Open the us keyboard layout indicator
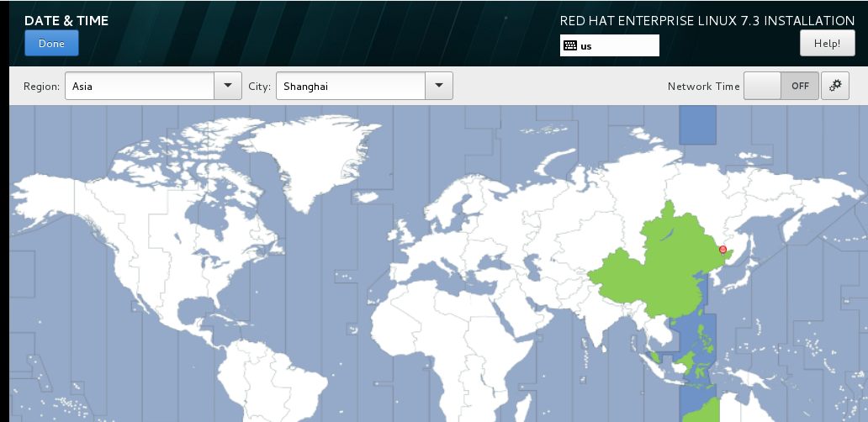 (x=610, y=45)
